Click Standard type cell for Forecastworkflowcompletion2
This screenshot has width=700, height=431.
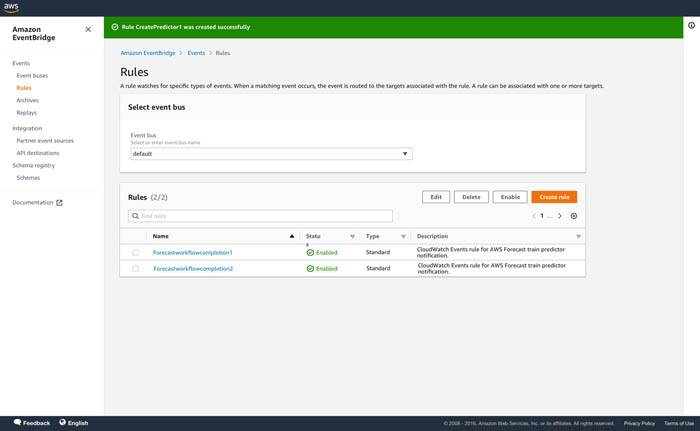pos(378,268)
